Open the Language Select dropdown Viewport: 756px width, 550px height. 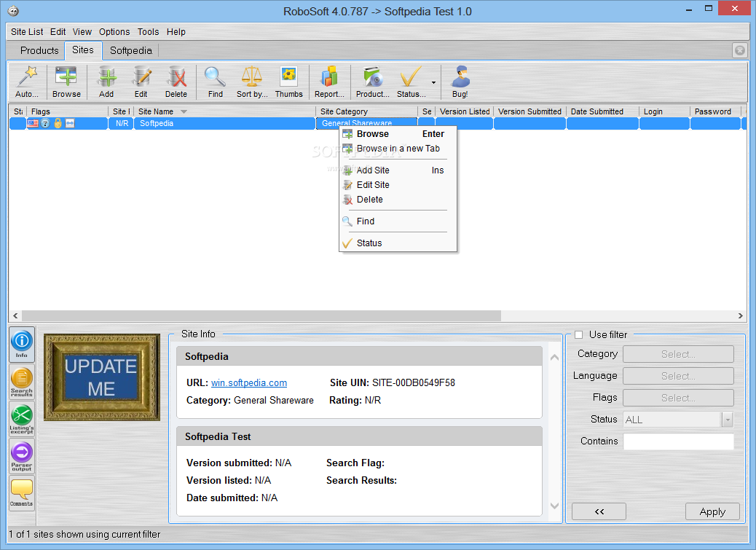tap(678, 376)
